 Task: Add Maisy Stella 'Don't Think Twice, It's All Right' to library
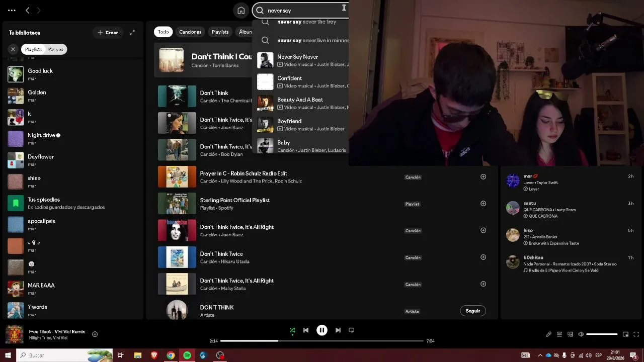coord(483,284)
